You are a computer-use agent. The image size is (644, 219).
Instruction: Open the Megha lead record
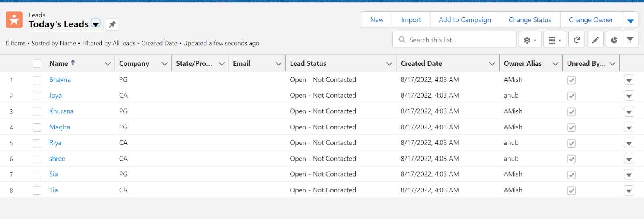60,127
